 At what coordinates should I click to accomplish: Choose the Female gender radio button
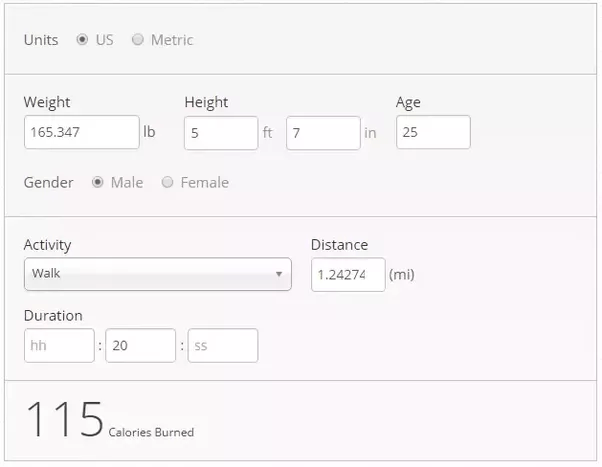(167, 182)
